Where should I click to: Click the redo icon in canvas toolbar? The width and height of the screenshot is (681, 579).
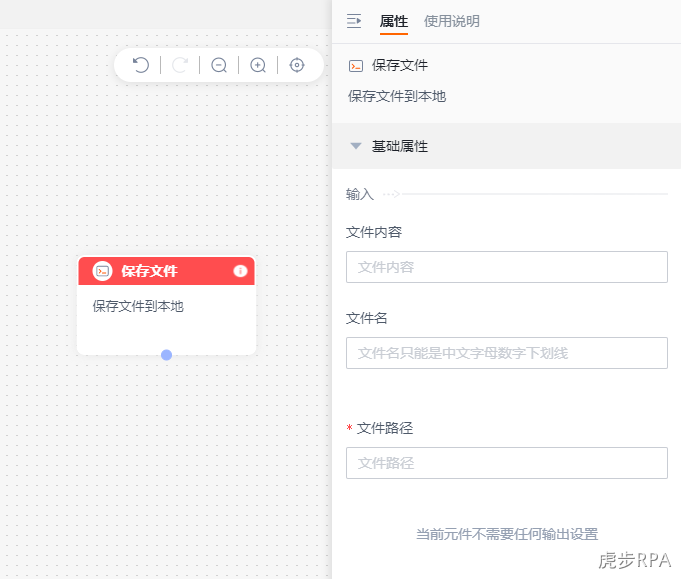coord(180,65)
